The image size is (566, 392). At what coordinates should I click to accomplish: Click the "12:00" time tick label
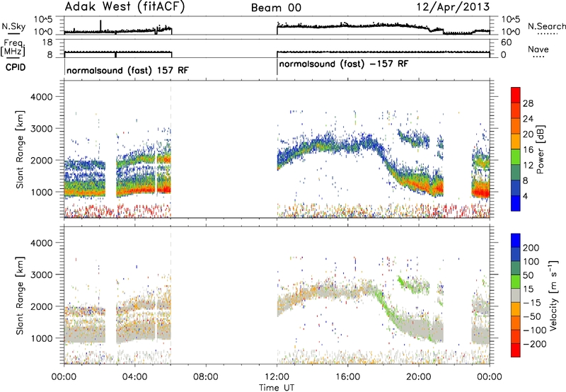[x=277, y=377]
